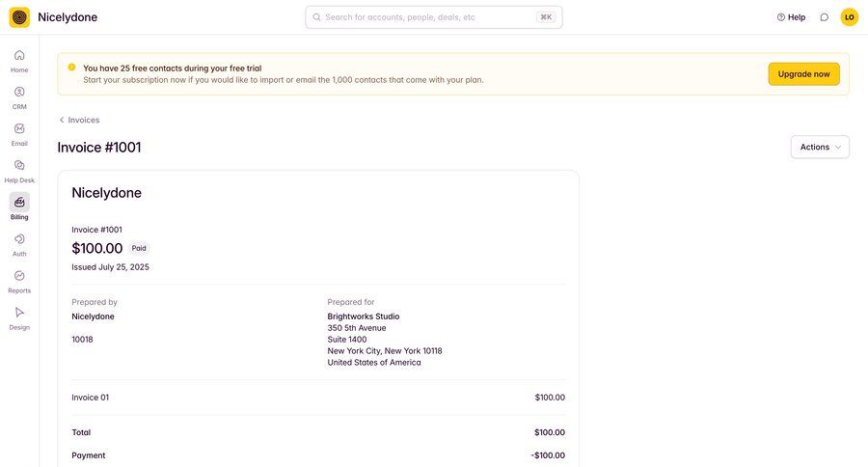Click the free trial warning icon
The image size is (868, 467).
(x=71, y=68)
